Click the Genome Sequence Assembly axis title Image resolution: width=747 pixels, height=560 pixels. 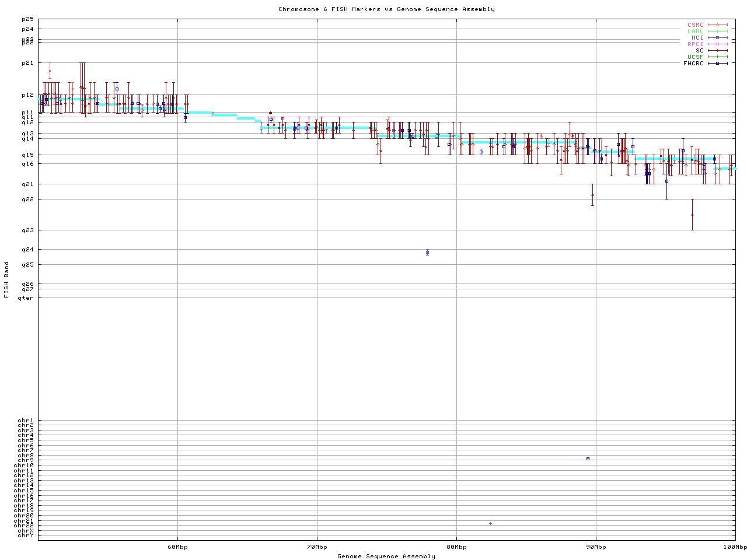(386, 556)
